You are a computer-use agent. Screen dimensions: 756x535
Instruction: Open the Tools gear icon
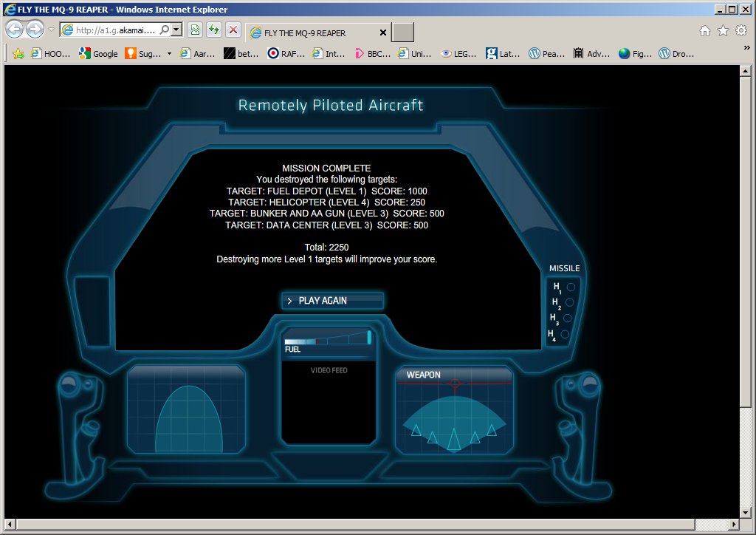pos(740,30)
